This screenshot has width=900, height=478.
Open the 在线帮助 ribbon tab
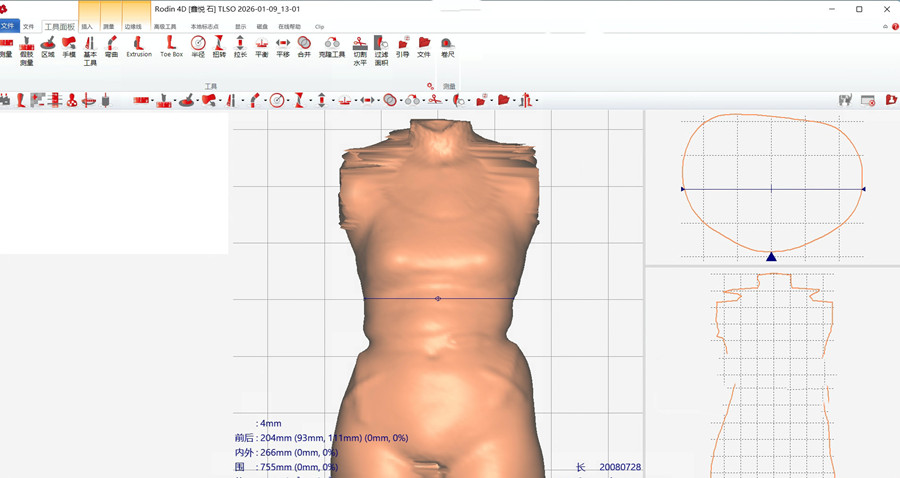(289, 26)
